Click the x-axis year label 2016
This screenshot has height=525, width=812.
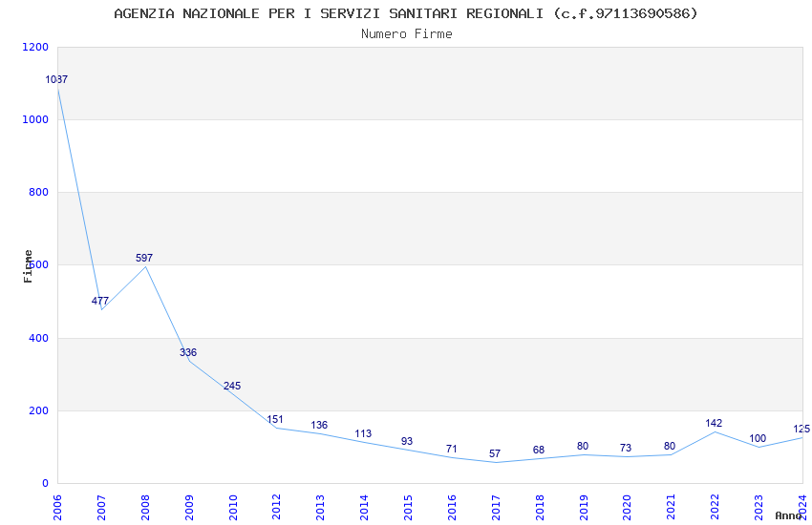point(452,508)
